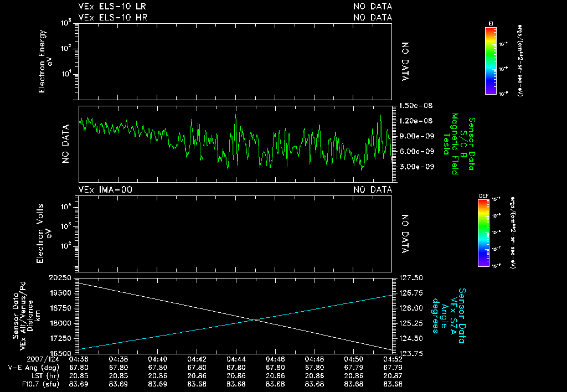Click 'NO DATA' beside VEx ELS-10 LR
Image resolution: width=567 pixels, height=392 pixels.
click(x=373, y=7)
